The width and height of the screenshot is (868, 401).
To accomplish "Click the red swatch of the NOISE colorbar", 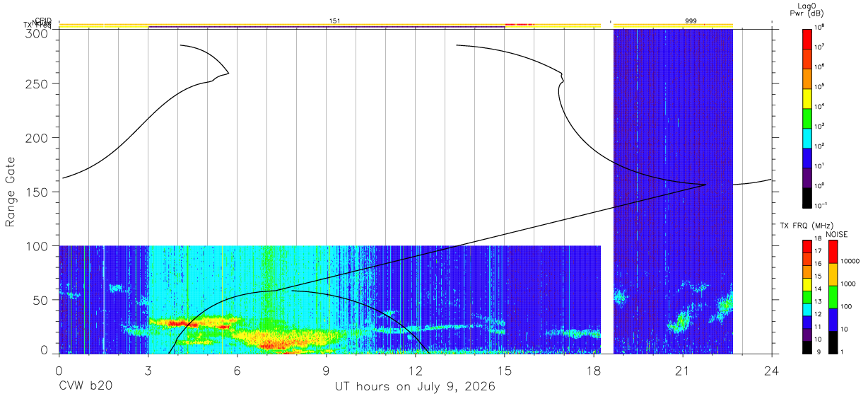I will point(833,252).
